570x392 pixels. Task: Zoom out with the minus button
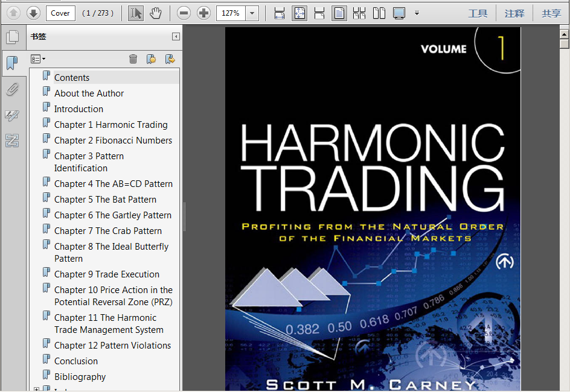(184, 13)
